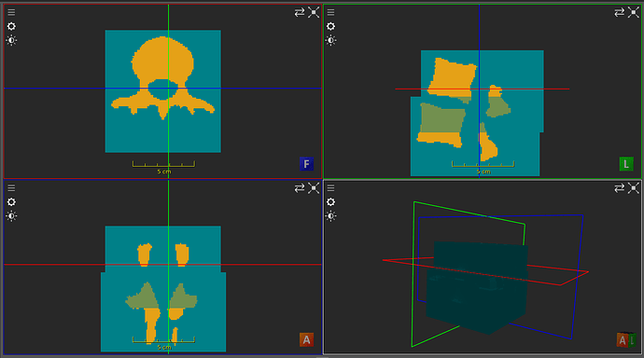Open hamburger menu in sagittal view panel

(x=330, y=12)
